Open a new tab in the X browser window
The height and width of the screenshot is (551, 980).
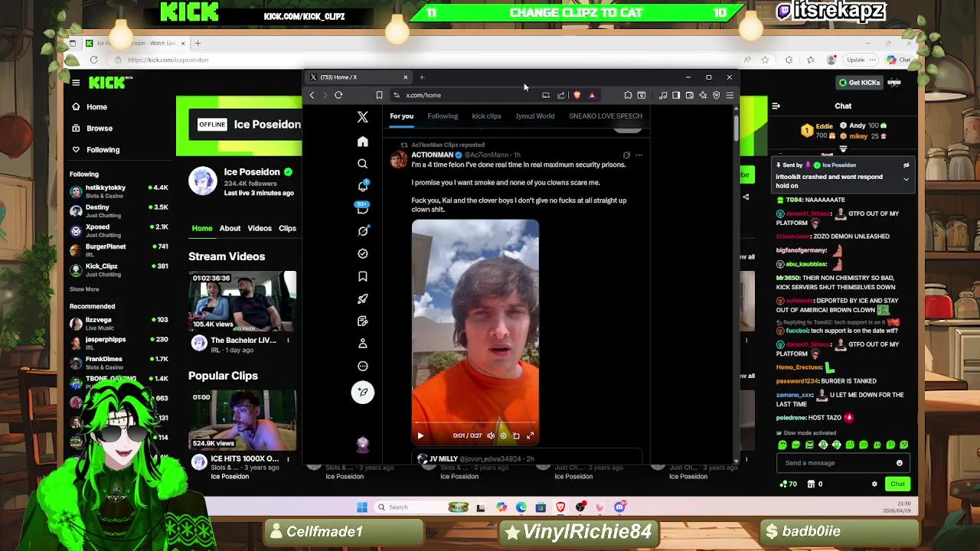pyautogui.click(x=422, y=77)
